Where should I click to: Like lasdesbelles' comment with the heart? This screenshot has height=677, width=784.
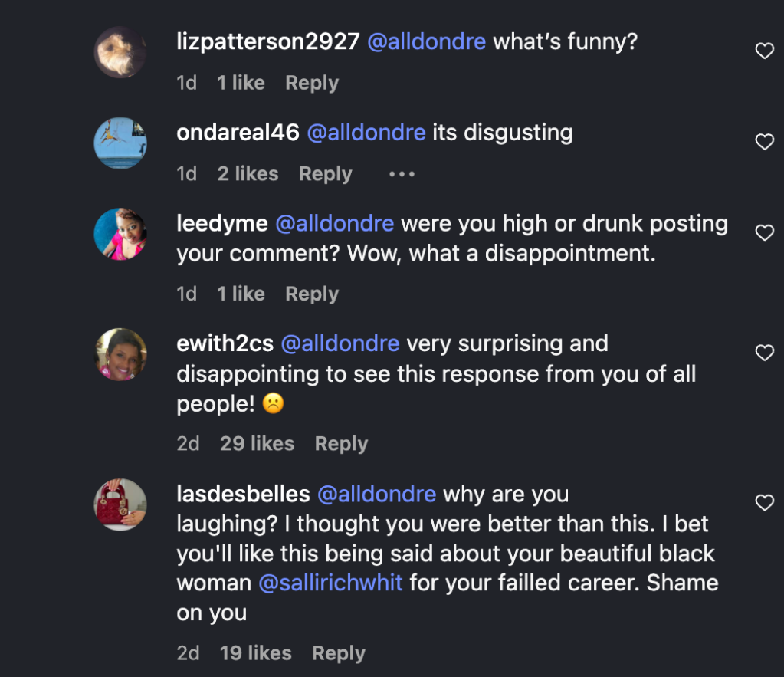click(764, 502)
